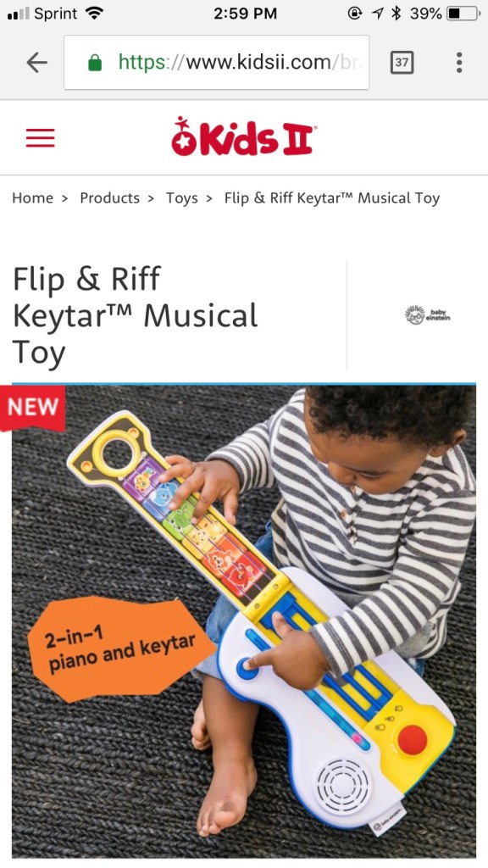Viewport: 488px width, 868px height.
Task: Tap the red NEW badge on image
Action: [x=33, y=408]
